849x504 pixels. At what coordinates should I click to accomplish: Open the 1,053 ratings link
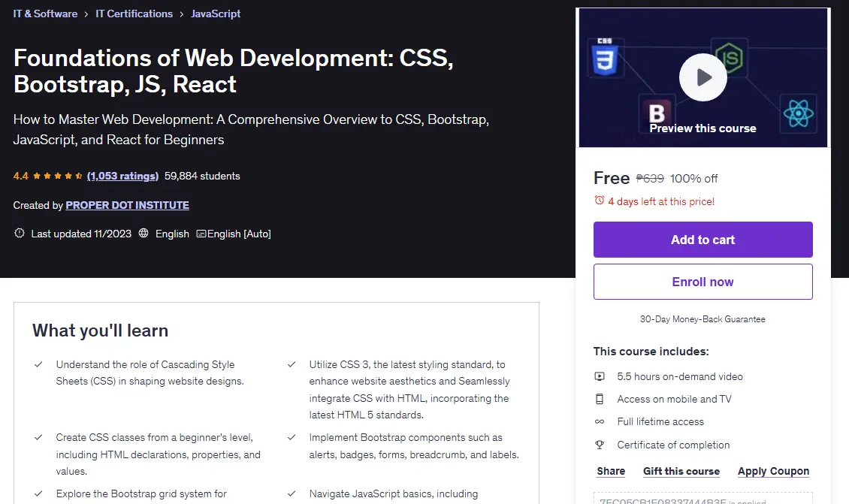point(123,176)
